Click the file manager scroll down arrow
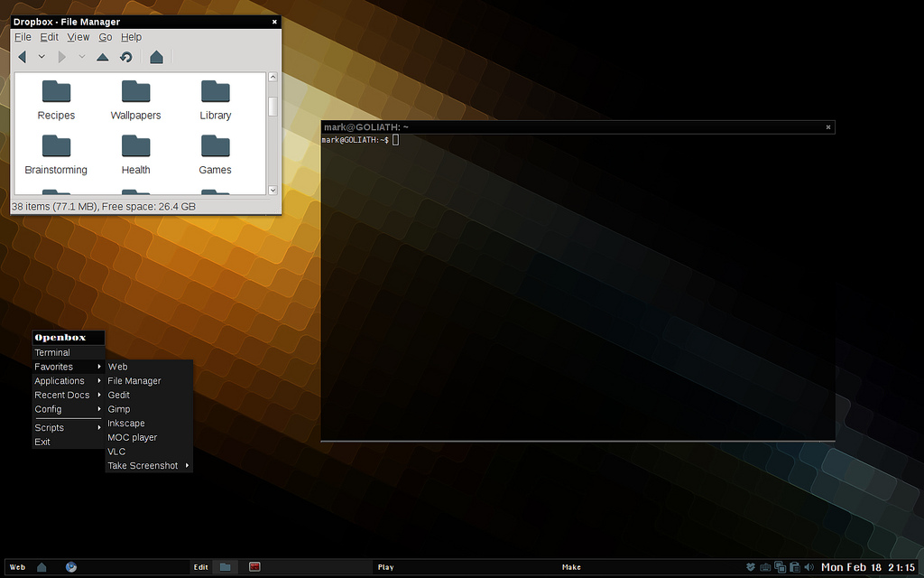Viewport: 924px width, 578px height. [273, 190]
